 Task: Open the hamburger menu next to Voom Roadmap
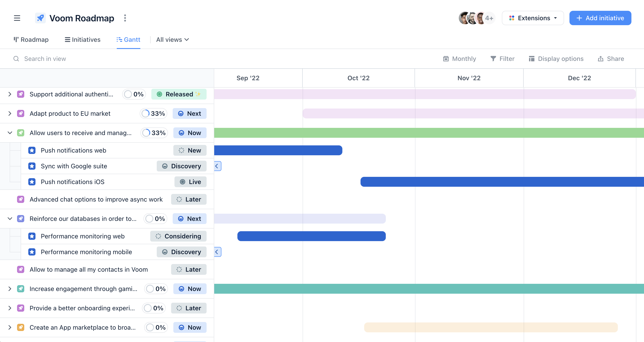(17, 18)
